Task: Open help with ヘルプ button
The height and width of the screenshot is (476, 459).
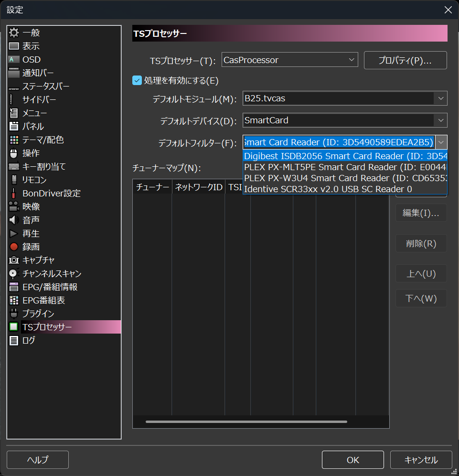Action: click(38, 460)
